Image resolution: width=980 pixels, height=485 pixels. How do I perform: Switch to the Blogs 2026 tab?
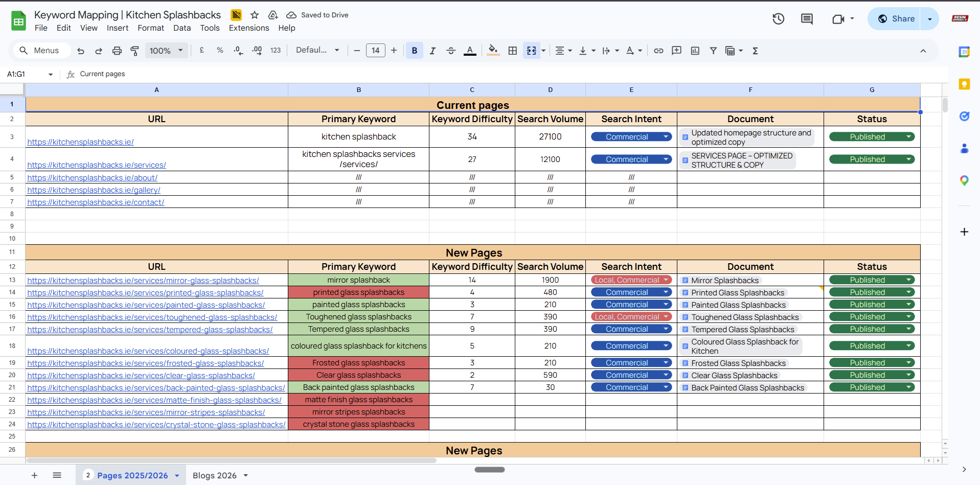coord(215,475)
